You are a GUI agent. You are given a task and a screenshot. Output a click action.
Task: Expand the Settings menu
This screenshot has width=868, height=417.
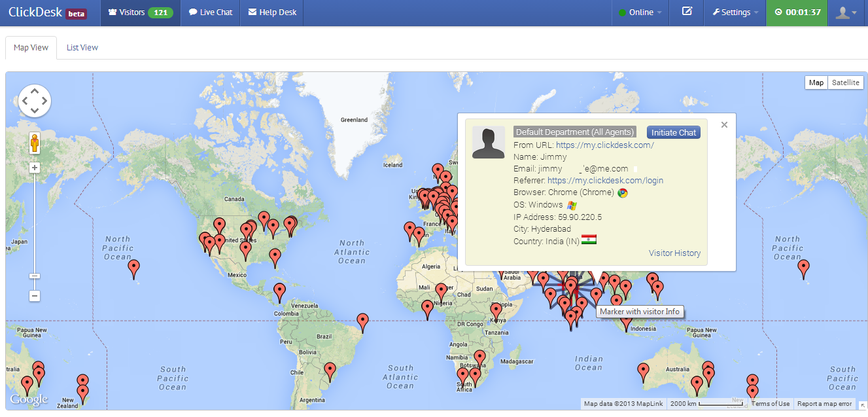point(735,12)
